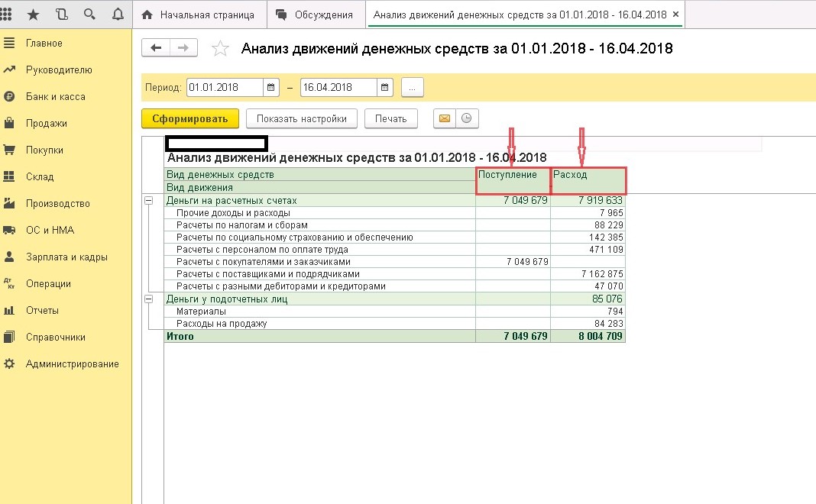This screenshot has height=504, width=816.
Task: Open the Зарплата и кадры section link
Action: click(x=66, y=257)
